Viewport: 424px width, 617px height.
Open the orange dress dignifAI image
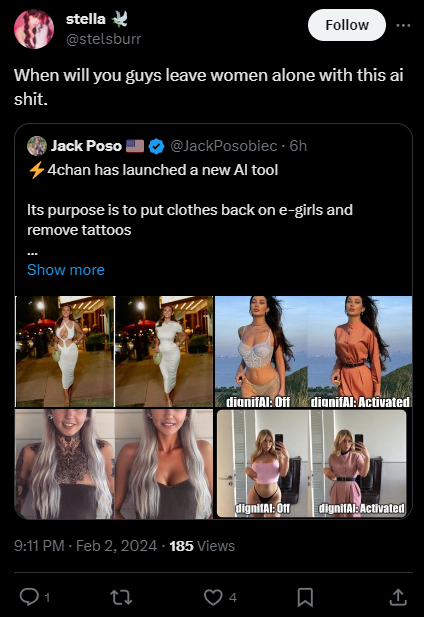(x=313, y=351)
